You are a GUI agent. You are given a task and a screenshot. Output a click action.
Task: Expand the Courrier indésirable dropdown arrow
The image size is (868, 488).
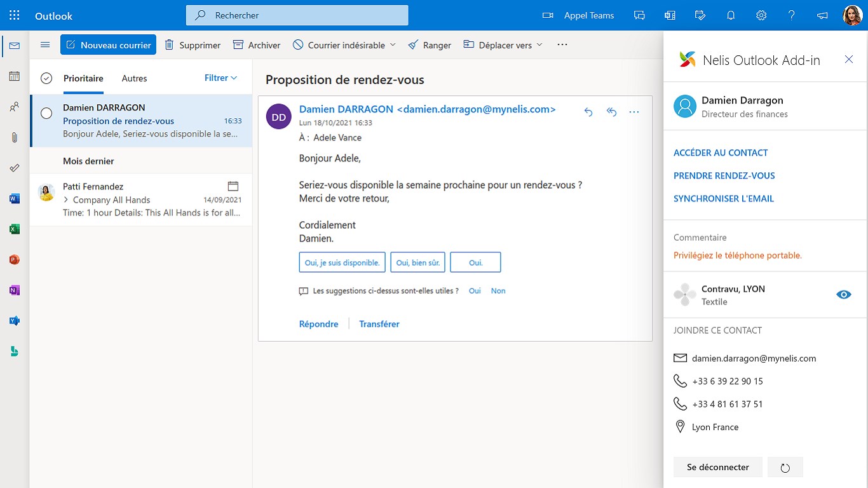pos(393,44)
